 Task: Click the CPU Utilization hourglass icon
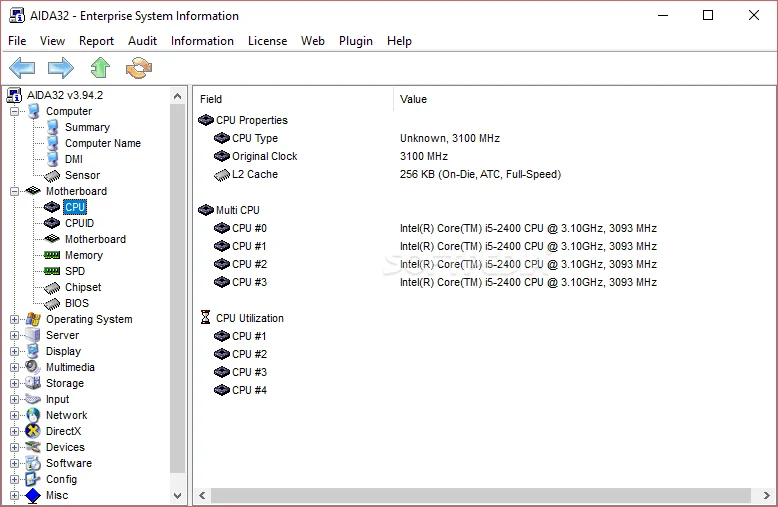click(205, 317)
